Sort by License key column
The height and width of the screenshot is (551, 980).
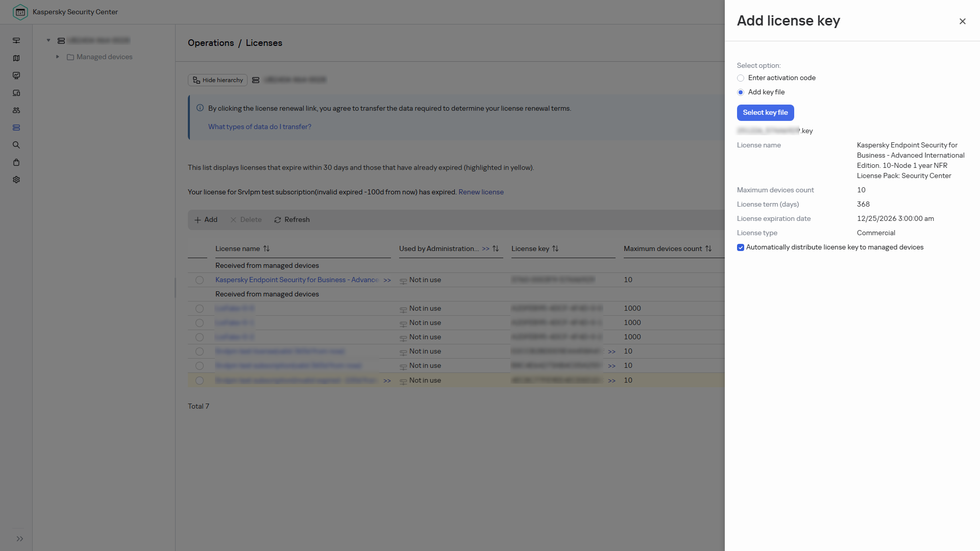coord(555,248)
